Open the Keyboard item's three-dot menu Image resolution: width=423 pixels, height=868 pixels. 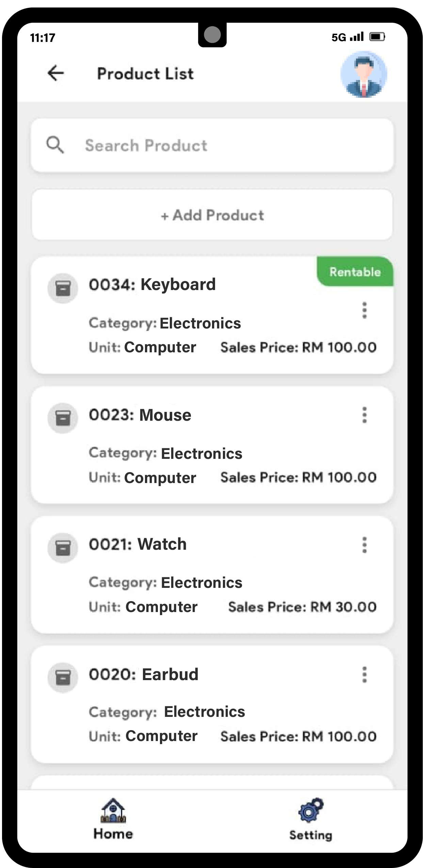coord(364,310)
